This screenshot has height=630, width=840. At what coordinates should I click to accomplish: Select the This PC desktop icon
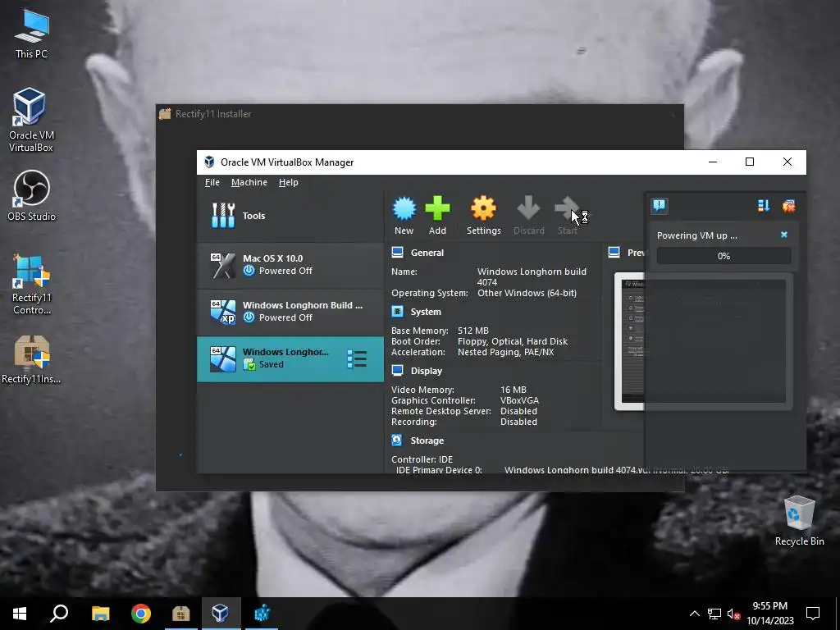(x=32, y=33)
